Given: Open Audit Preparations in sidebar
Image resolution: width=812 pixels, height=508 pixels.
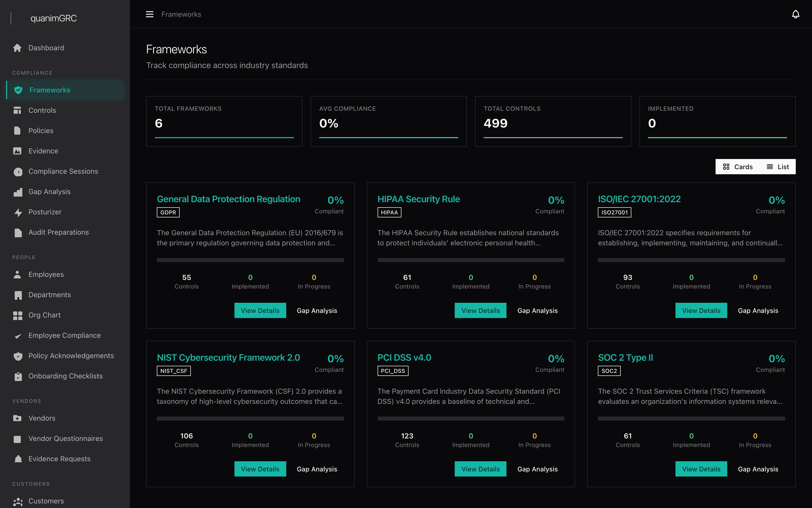Looking at the screenshot, I should [65, 232].
